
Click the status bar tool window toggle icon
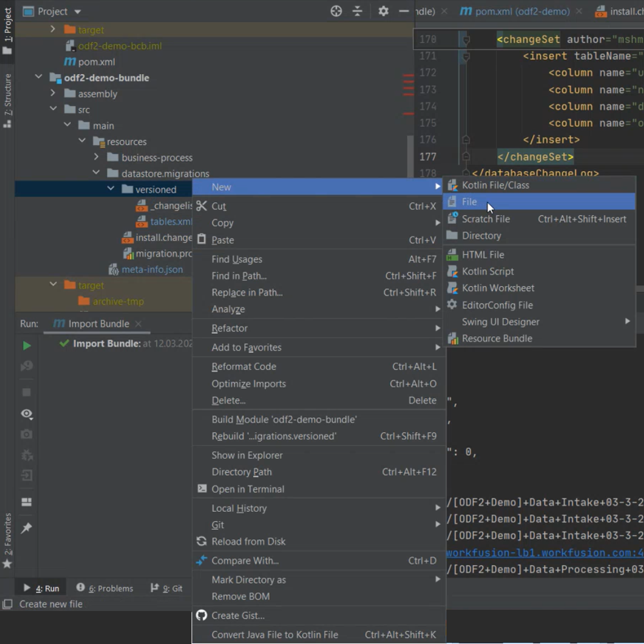7,604
